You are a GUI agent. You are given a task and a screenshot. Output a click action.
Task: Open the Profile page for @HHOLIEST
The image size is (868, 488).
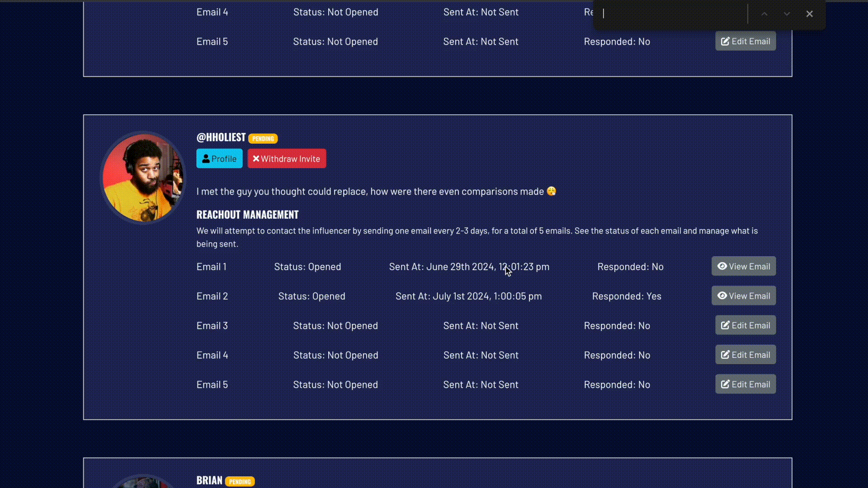[x=219, y=159]
